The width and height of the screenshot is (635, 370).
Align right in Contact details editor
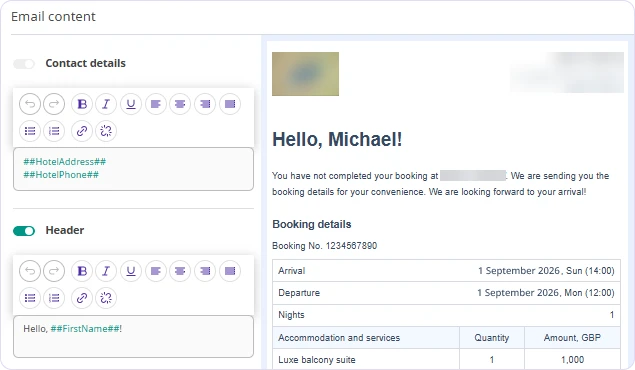pos(205,104)
